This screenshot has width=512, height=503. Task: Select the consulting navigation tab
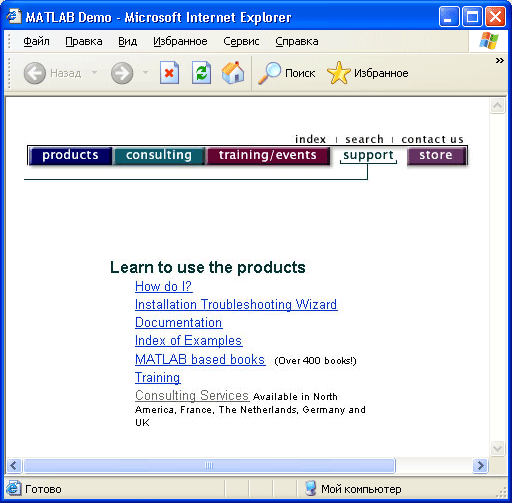(159, 155)
